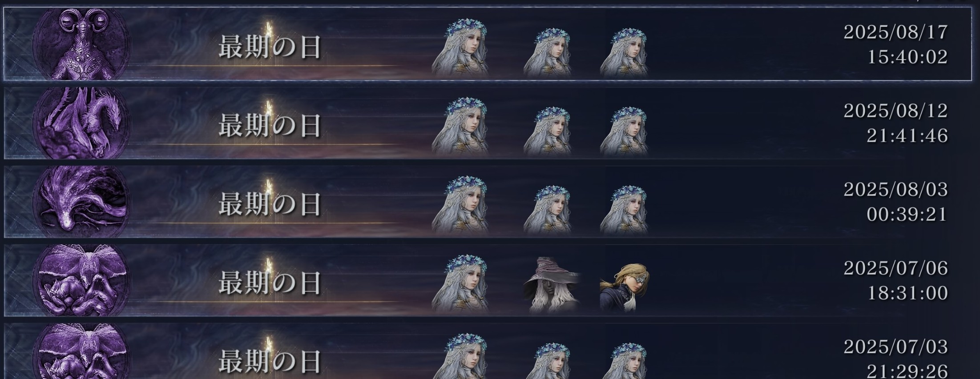Click the 2025/08/12 21:41:46 timestamp
The width and height of the screenshot is (980, 379).
[896, 123]
